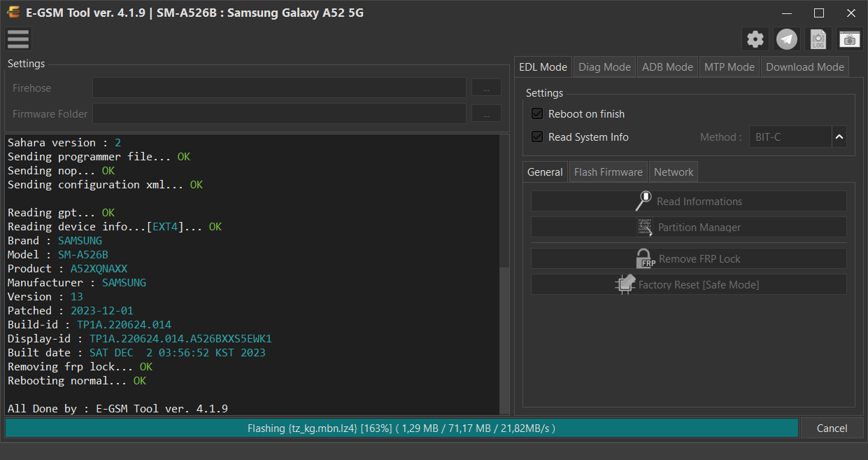Switch to ADB Mode tab

click(x=667, y=67)
